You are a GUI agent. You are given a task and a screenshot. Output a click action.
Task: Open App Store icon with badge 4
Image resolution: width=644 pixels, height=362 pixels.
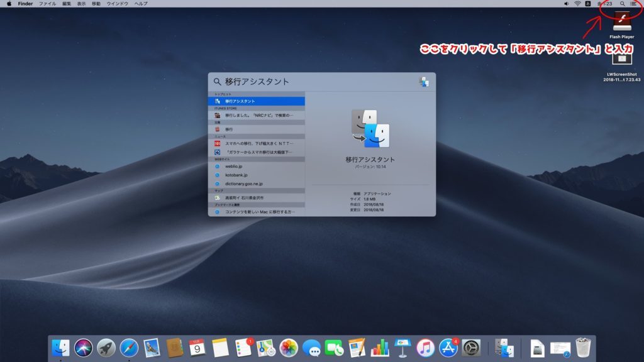click(x=448, y=347)
